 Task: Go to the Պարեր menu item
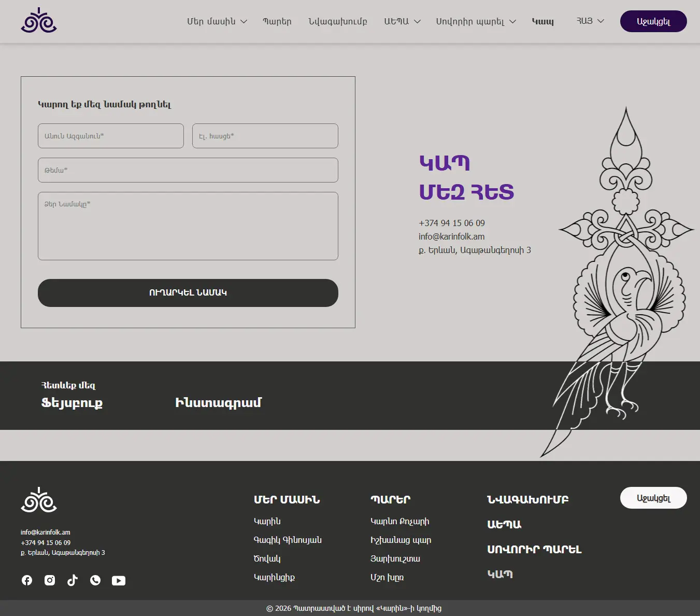point(277,21)
